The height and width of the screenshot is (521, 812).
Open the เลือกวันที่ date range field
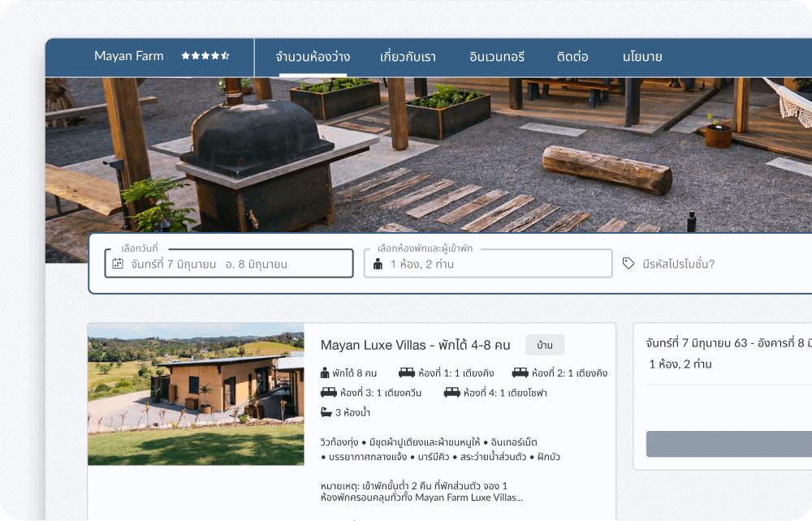pos(229,264)
